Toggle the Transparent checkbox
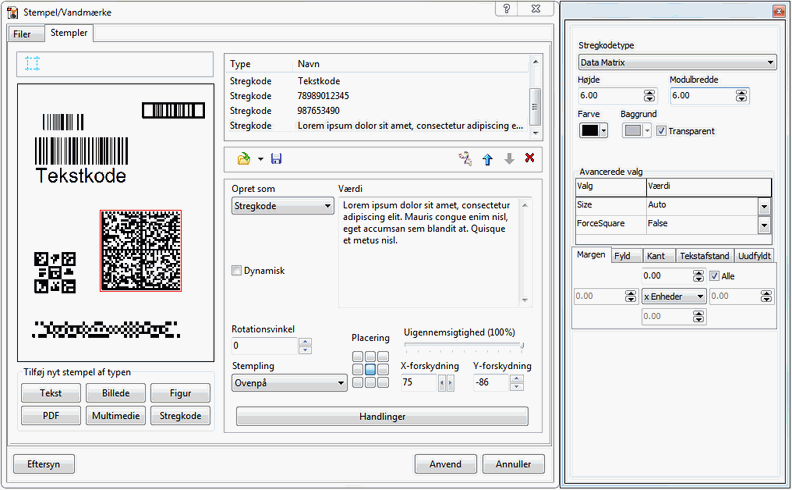Screen dimensions: 792x490 coord(661,131)
